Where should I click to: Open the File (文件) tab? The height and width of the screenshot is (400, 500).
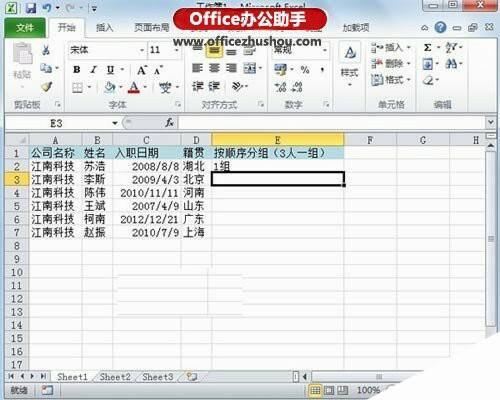click(25, 28)
